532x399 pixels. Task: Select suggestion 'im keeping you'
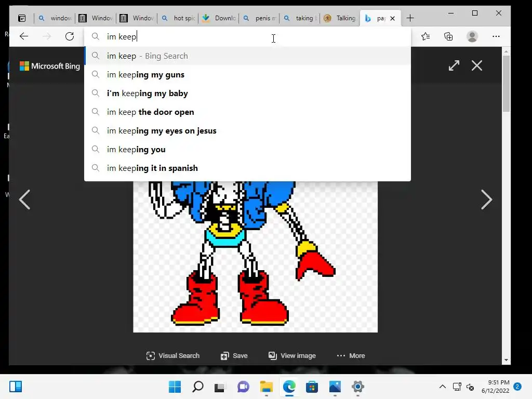click(x=248, y=149)
